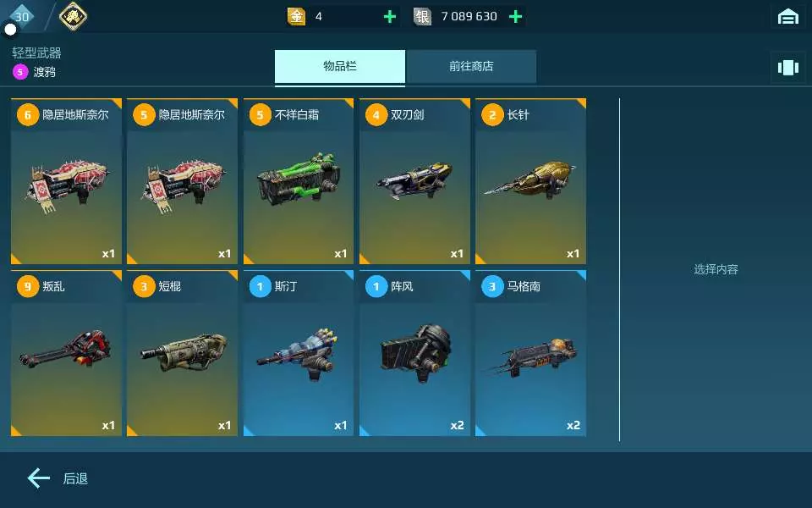Switch to the 物品栏 tab

(340, 66)
